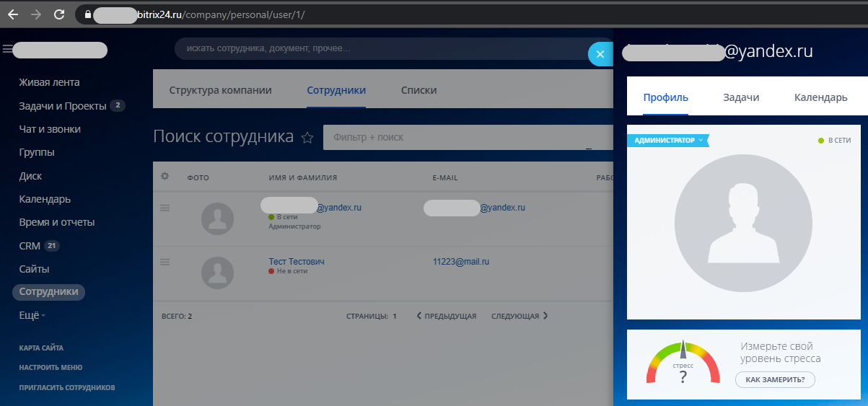This screenshot has height=406, width=868.
Task: Click the browser reload icon
Action: (59, 14)
